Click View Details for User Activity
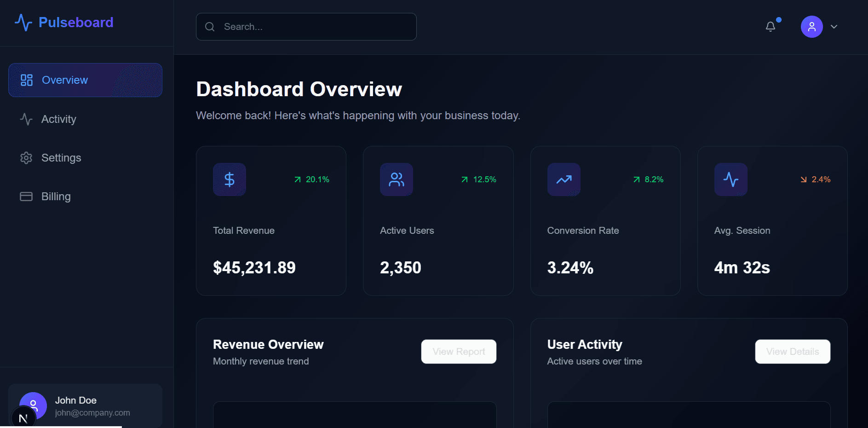 pos(792,351)
